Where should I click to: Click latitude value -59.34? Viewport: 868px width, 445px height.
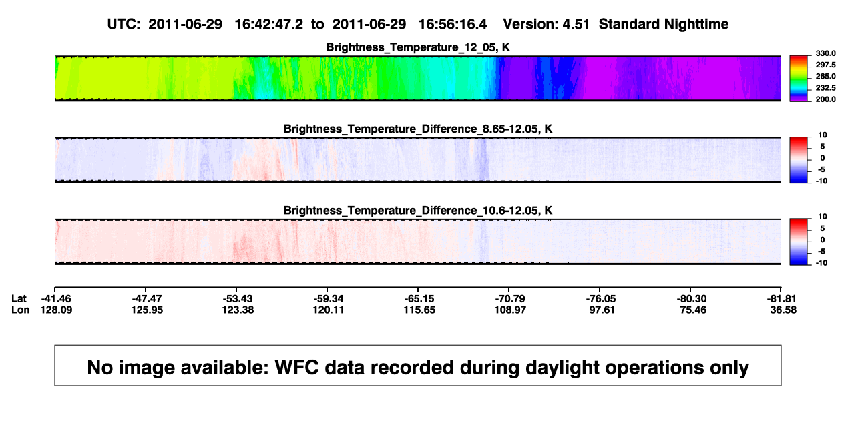[x=327, y=298]
